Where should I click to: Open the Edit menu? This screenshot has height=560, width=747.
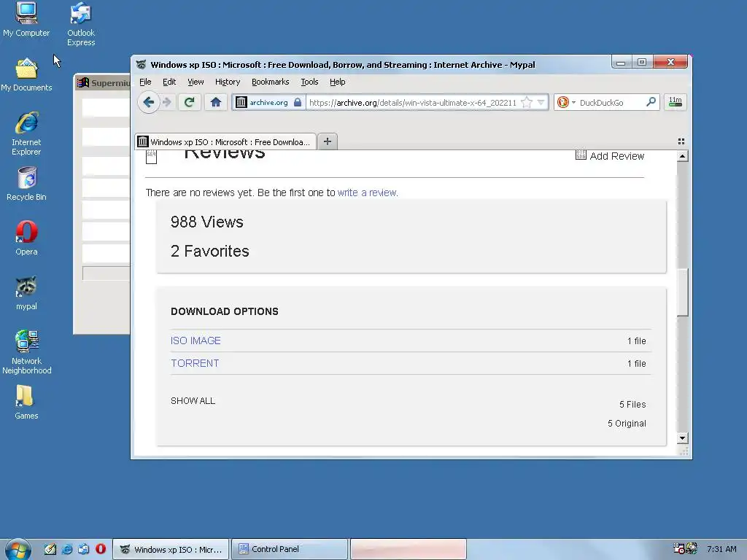169,82
